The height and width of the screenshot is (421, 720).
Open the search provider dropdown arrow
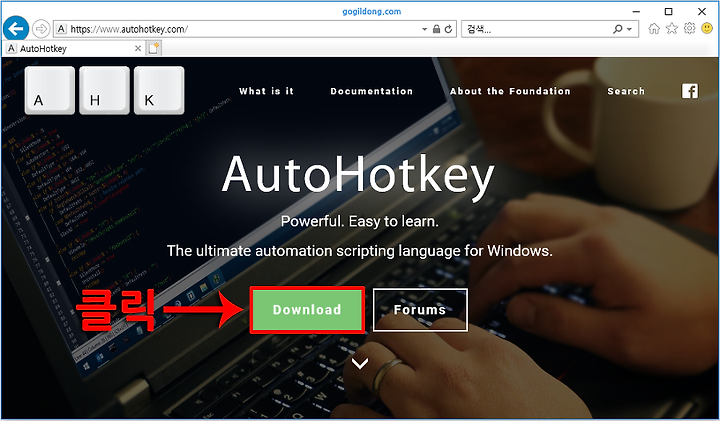pyautogui.click(x=630, y=29)
